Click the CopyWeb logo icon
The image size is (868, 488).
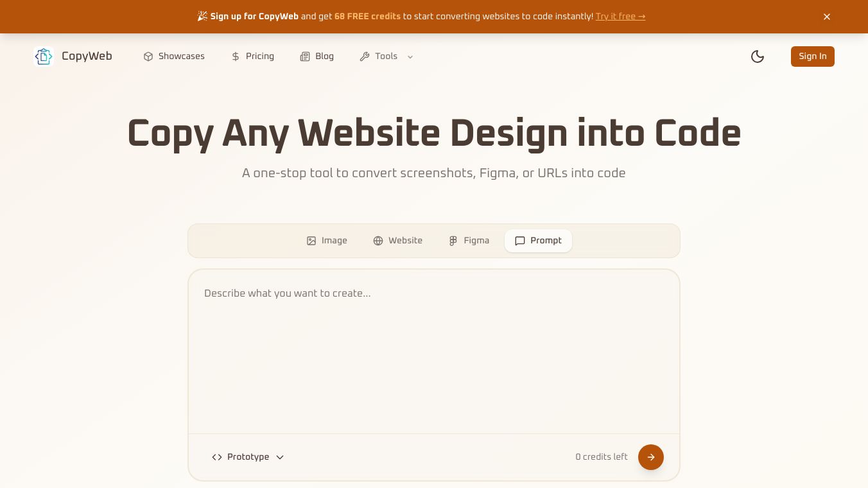(43, 57)
